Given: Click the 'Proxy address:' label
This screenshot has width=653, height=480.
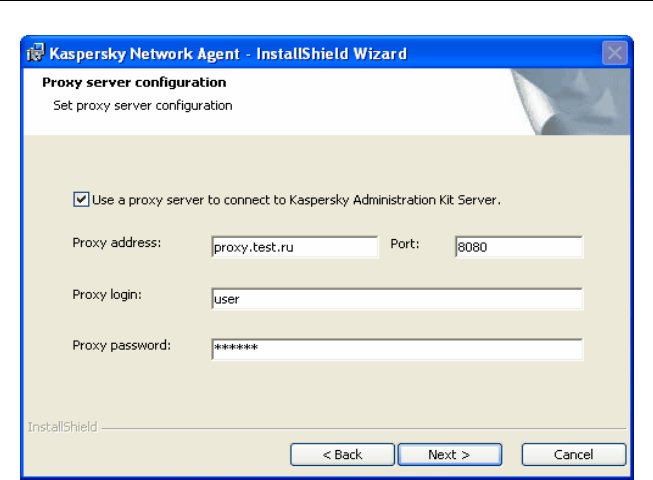Looking at the screenshot, I should [x=117, y=242].
